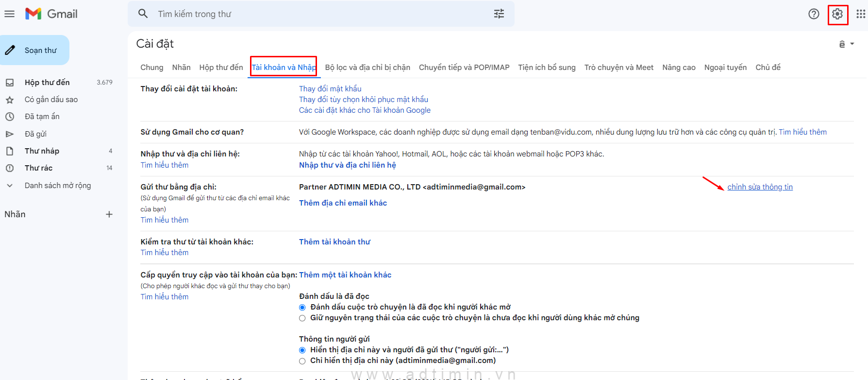Switch to the Chung settings tab

tap(152, 68)
